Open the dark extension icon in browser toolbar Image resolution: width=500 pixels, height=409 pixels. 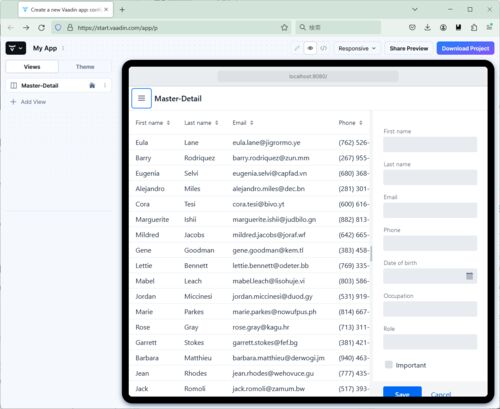(458, 28)
